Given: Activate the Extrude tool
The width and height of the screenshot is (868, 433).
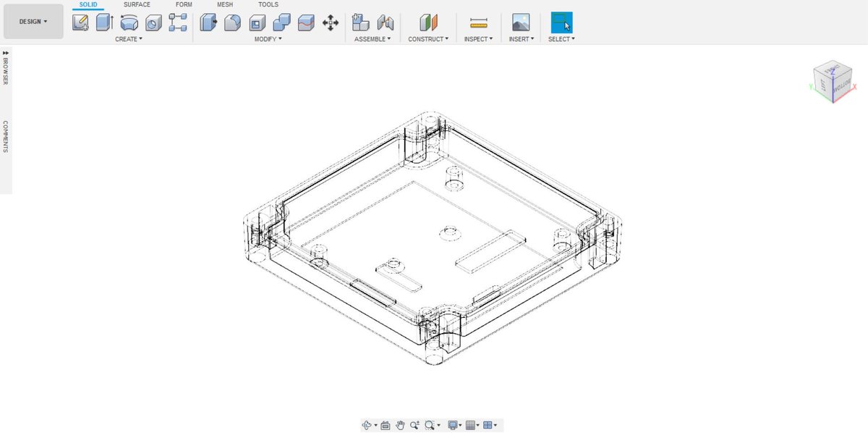Looking at the screenshot, I should tap(102, 22).
